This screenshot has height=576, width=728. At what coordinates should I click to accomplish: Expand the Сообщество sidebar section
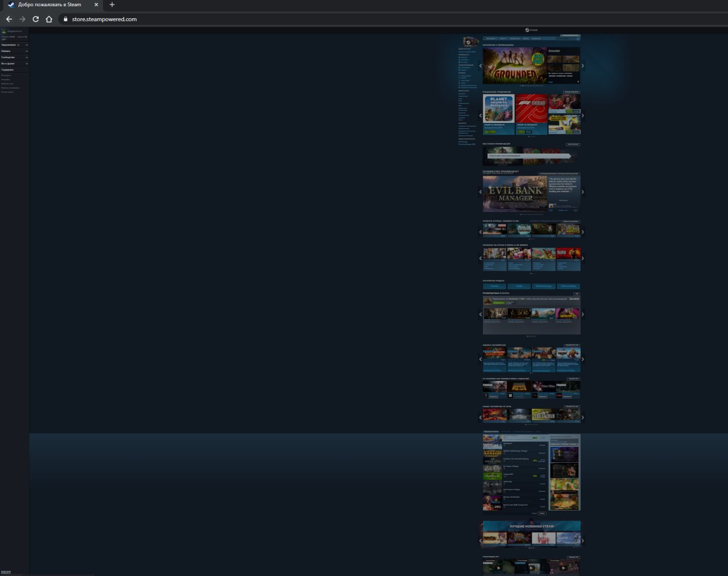(14, 57)
